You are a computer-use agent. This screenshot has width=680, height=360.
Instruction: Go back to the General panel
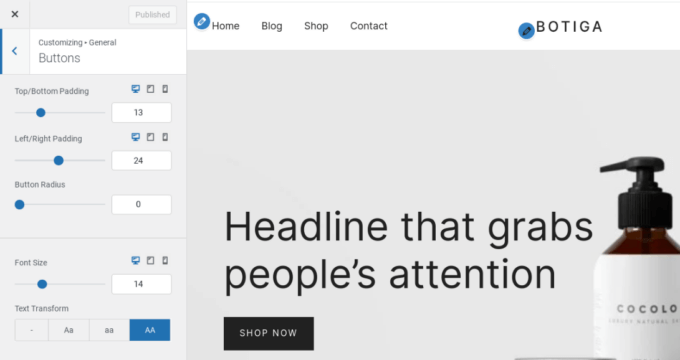[15, 51]
